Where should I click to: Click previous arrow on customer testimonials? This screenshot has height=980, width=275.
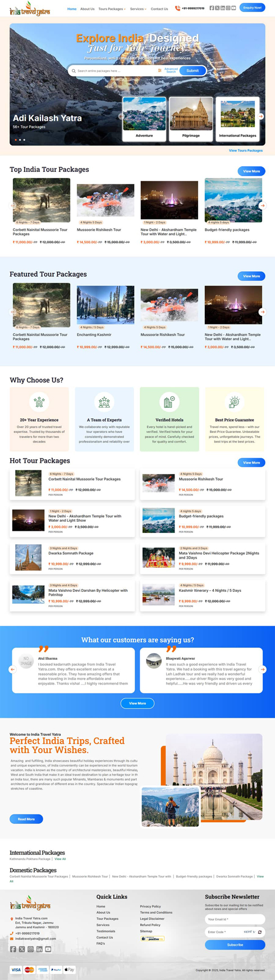click(12, 669)
